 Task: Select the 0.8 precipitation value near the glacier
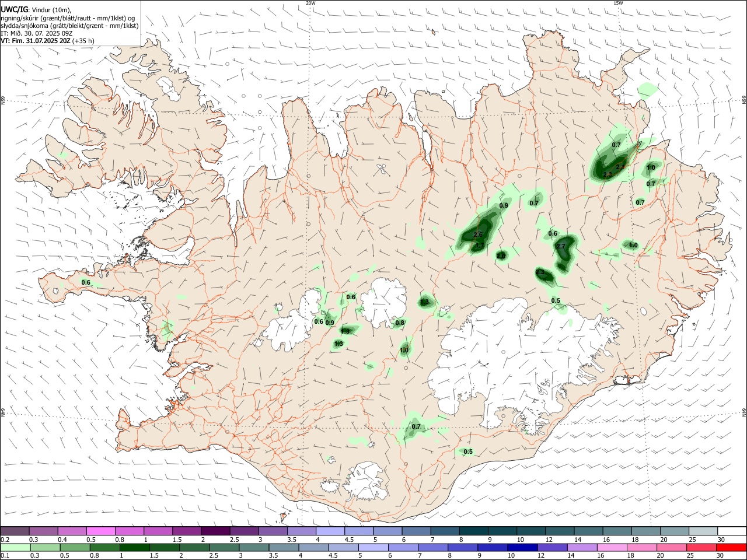pos(400,323)
